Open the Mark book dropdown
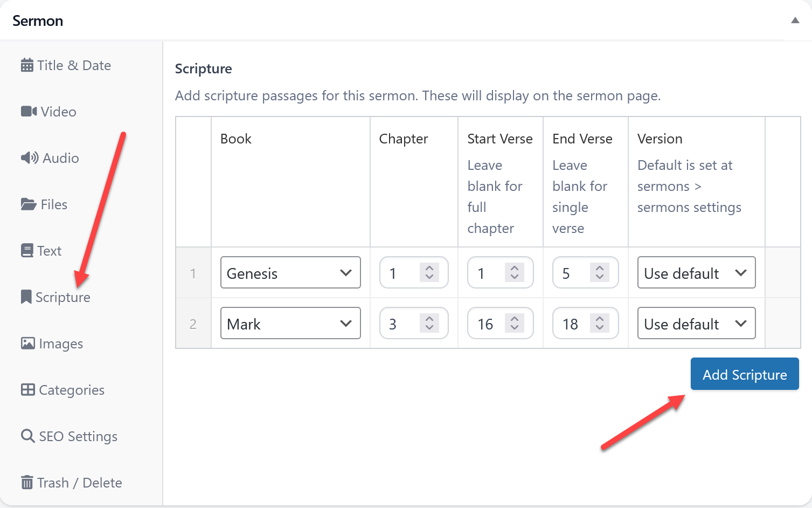The height and width of the screenshot is (508, 812). click(x=290, y=324)
